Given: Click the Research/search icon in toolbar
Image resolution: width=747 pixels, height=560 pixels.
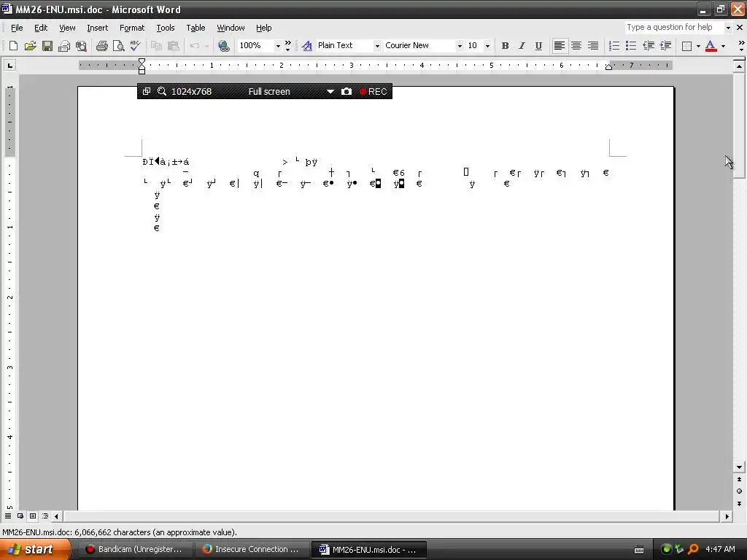Looking at the screenshot, I should click(x=81, y=46).
